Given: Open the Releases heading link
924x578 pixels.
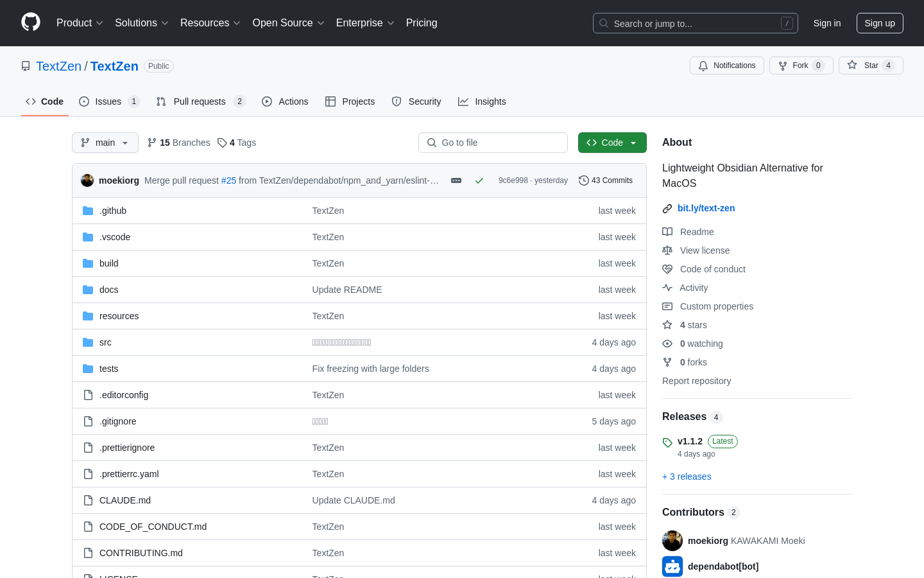Looking at the screenshot, I should pos(684,417).
